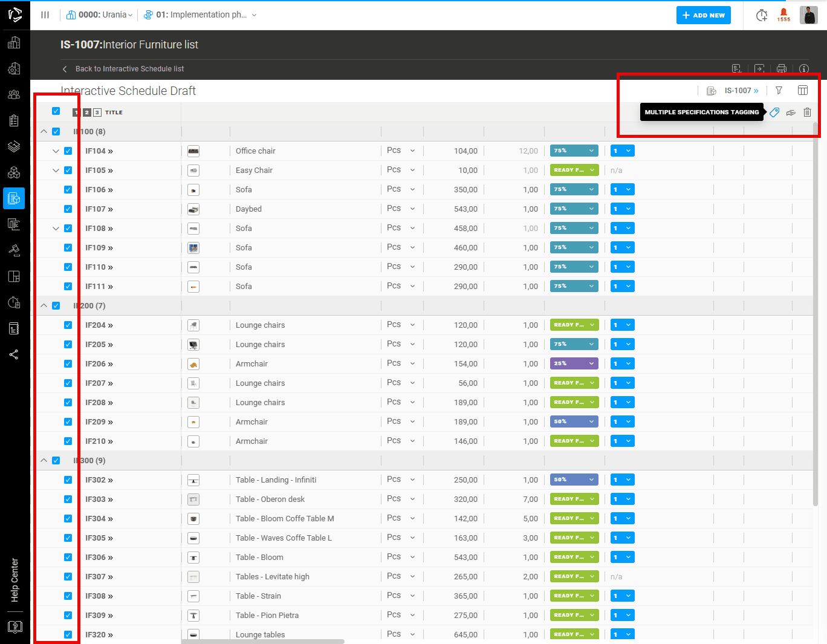The image size is (827, 644).
Task: Open the user profile avatar
Action: (x=809, y=15)
